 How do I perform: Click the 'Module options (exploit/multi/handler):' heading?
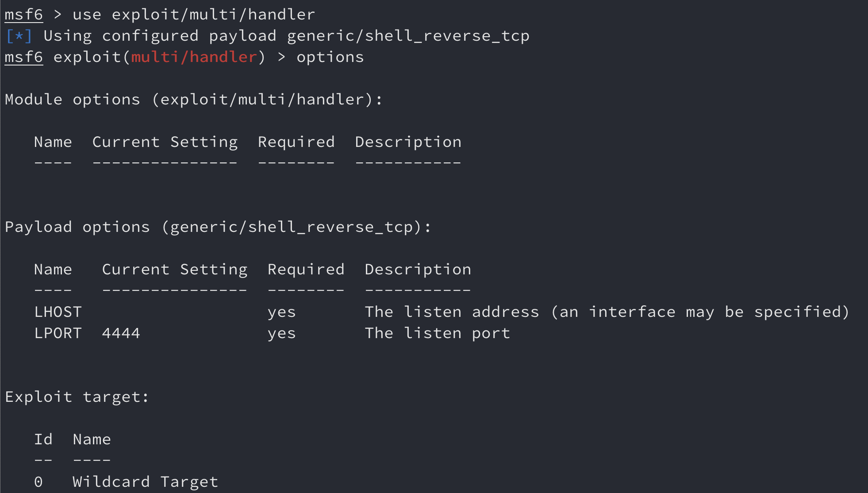193,100
